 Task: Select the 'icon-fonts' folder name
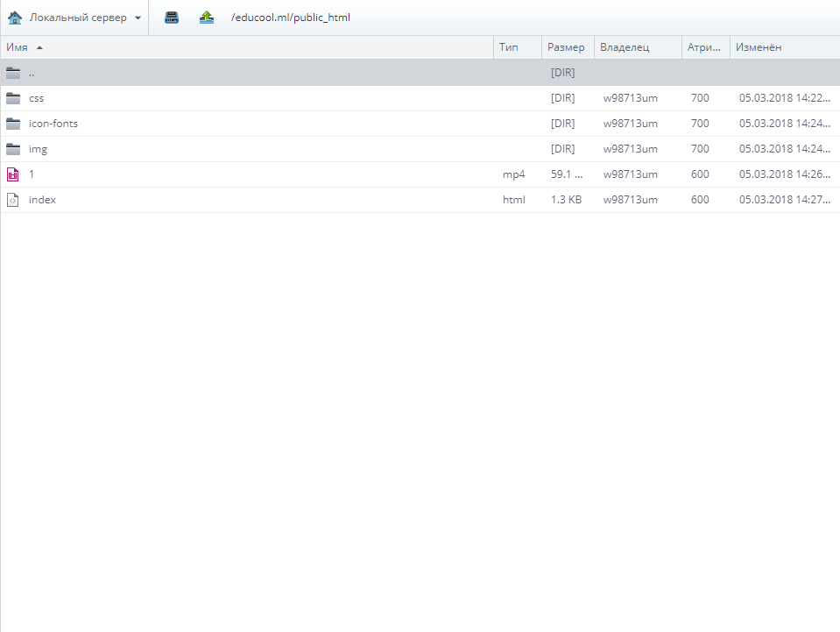pyautogui.click(x=53, y=124)
